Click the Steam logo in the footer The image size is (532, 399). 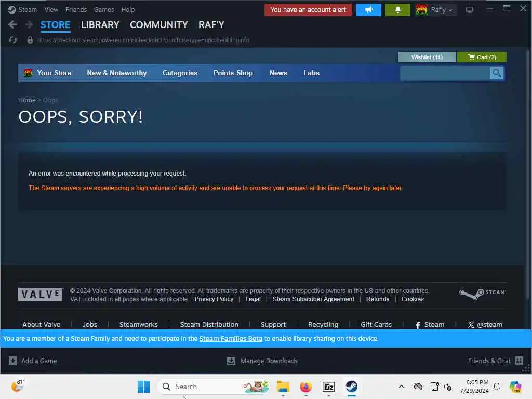tap(482, 294)
